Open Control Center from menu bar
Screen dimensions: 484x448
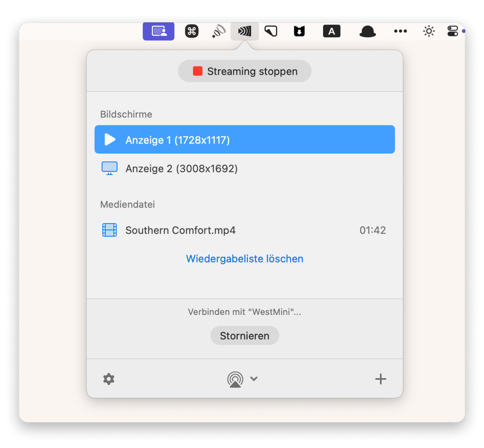(x=453, y=31)
